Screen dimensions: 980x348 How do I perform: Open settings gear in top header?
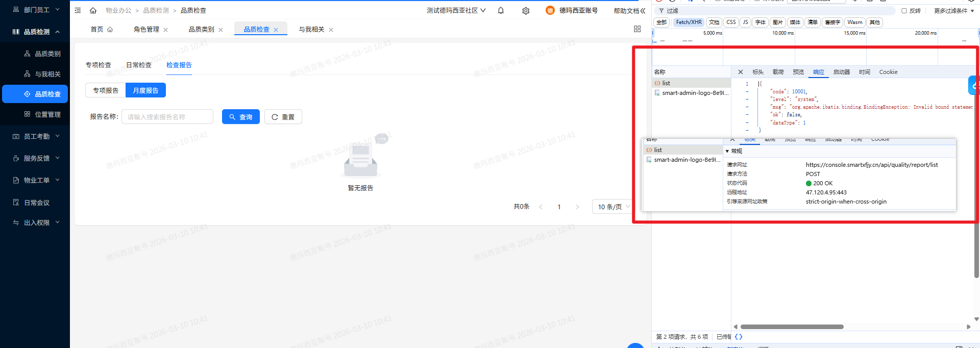[x=526, y=11]
